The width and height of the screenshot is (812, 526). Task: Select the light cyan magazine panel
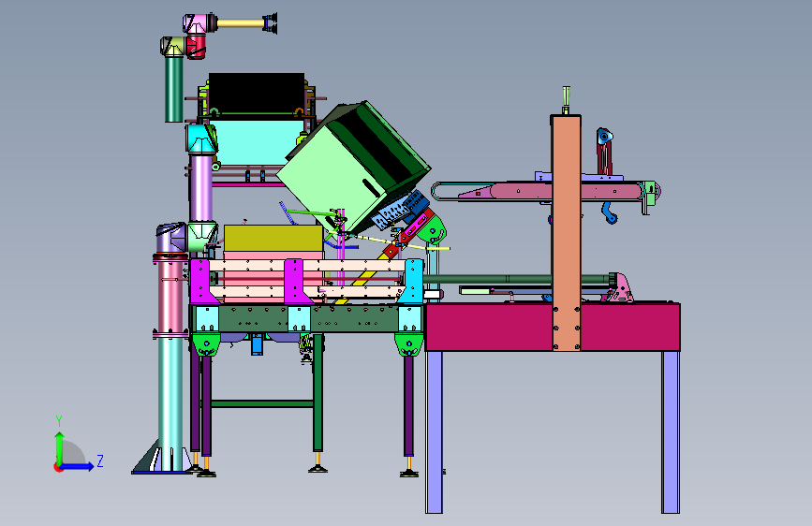click(258, 142)
